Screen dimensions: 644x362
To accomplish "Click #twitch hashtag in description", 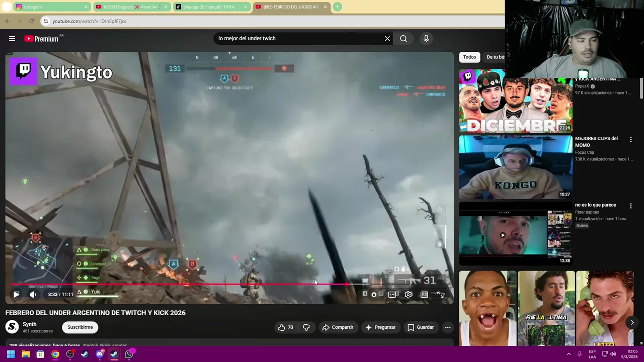I will pos(90,345).
